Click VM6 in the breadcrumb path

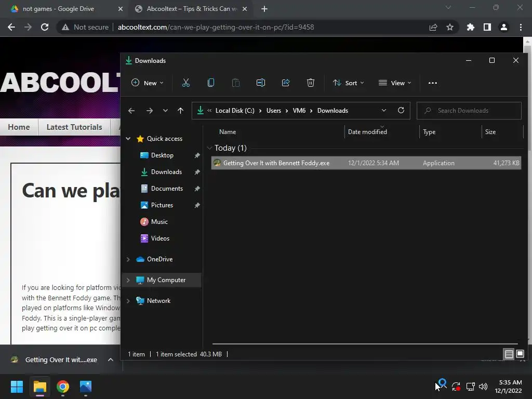point(299,111)
